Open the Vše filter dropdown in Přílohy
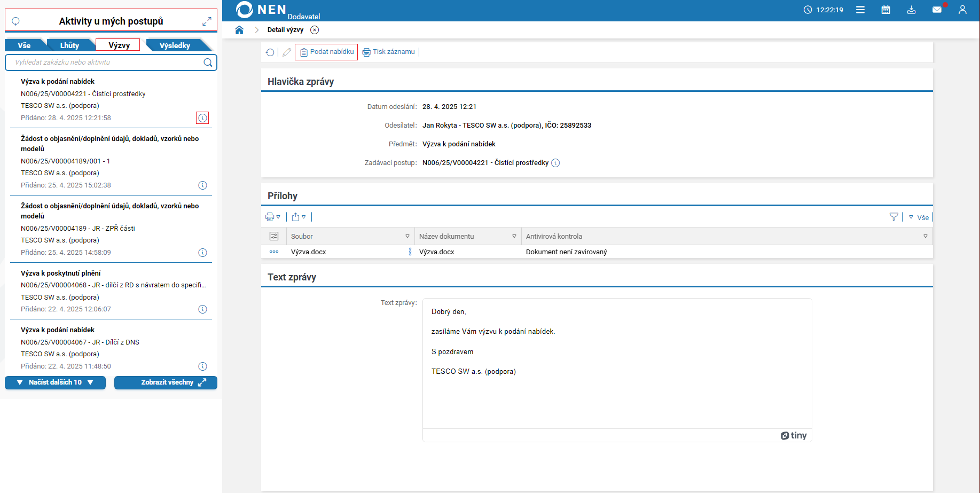980x493 pixels. [x=919, y=217]
